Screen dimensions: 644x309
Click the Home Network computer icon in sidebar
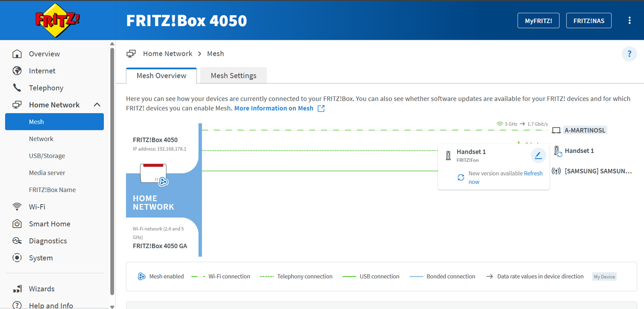(17, 105)
